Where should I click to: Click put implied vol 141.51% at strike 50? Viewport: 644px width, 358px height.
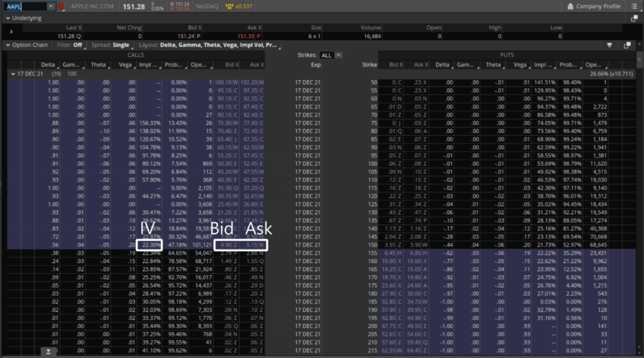click(544, 82)
